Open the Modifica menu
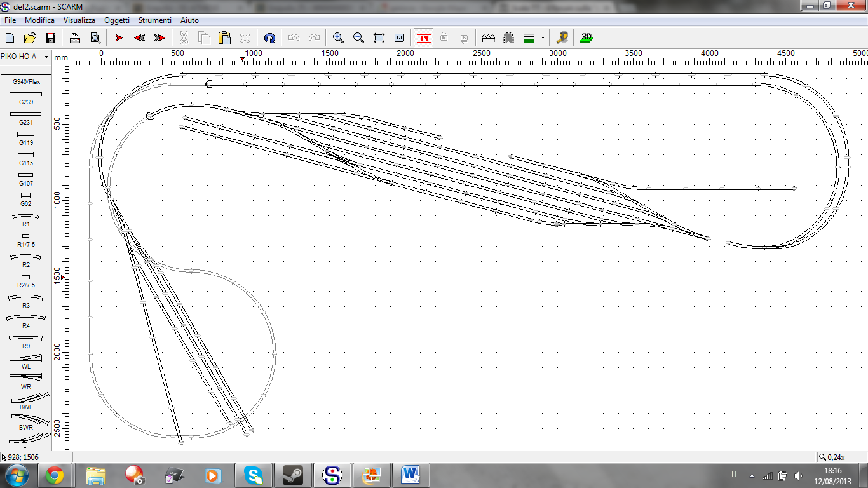The height and width of the screenshot is (488, 868). tap(40, 20)
